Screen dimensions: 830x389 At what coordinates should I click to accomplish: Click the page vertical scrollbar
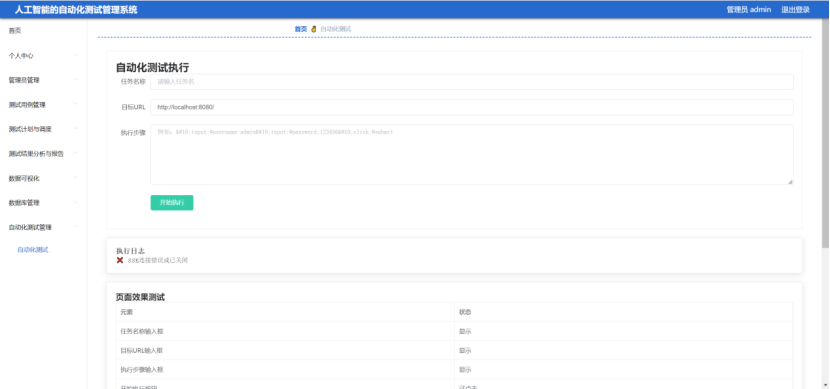pyautogui.click(x=825, y=132)
